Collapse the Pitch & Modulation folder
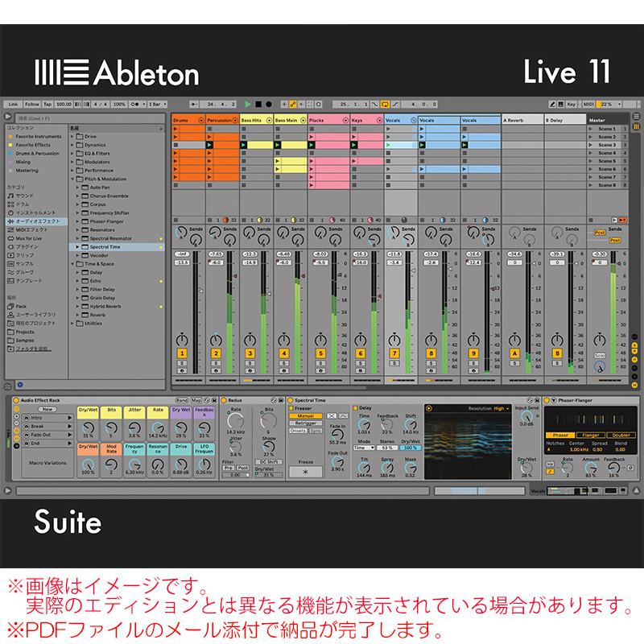Screen dimensions: 644x644 point(72,179)
